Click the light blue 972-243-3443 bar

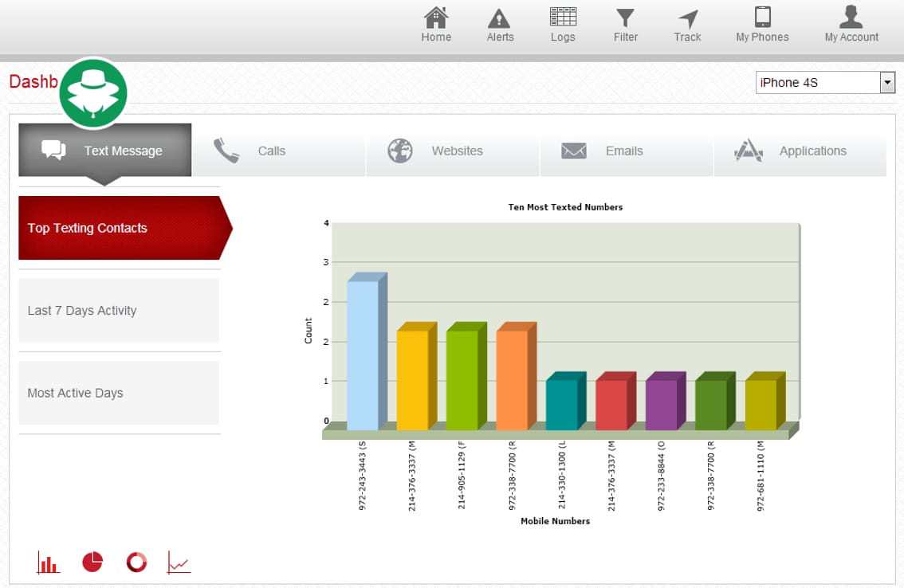pyautogui.click(x=363, y=355)
